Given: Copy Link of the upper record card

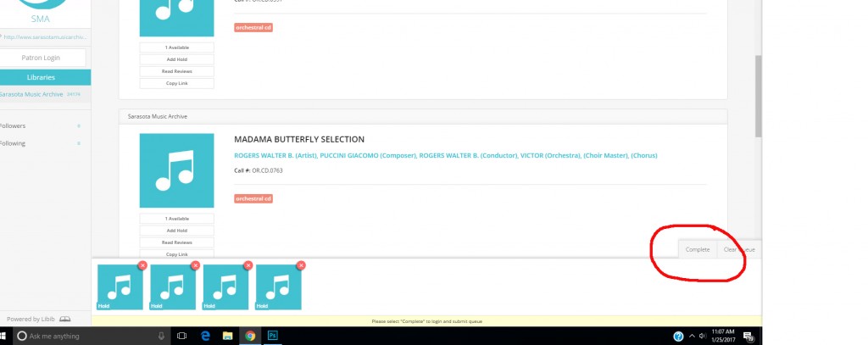Looking at the screenshot, I should [x=176, y=83].
